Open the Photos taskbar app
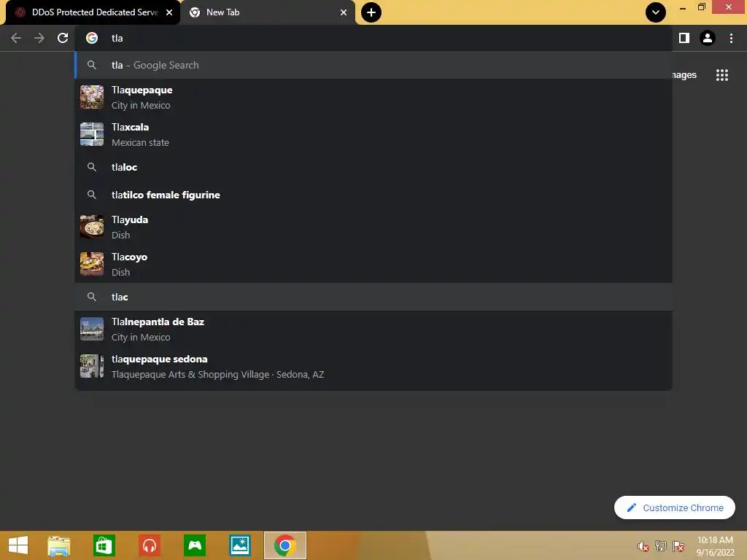This screenshot has width=747, height=560. click(239, 545)
